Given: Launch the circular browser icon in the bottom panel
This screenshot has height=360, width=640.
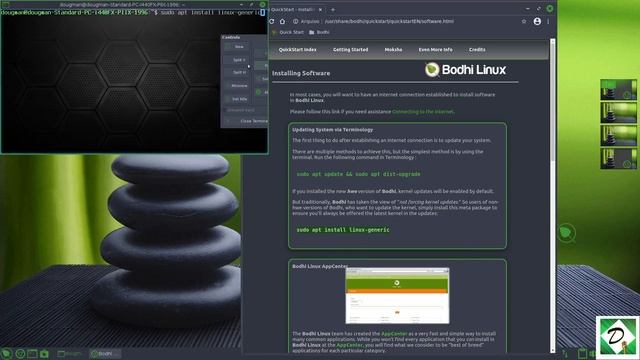Looking at the screenshot, I should pos(20,354).
